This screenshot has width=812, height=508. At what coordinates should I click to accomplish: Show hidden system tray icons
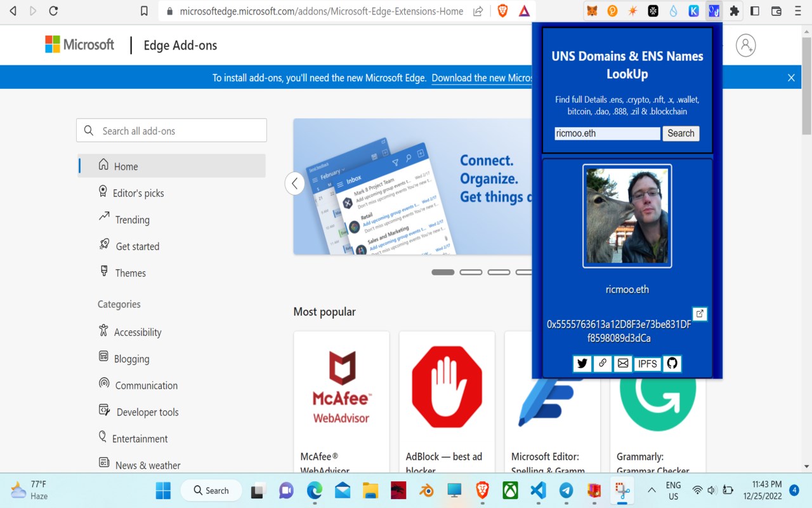pos(652,490)
